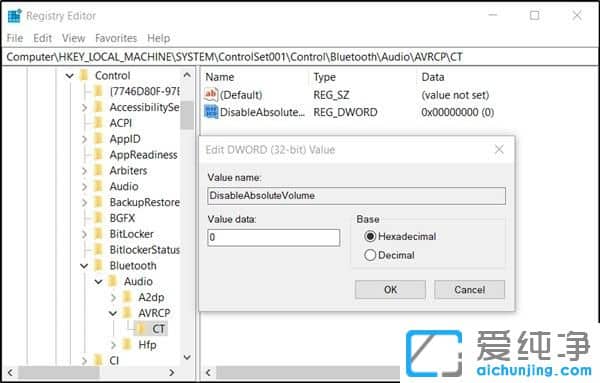Select the BitlockerStatus tree item
600x383 pixels.
coord(145,249)
